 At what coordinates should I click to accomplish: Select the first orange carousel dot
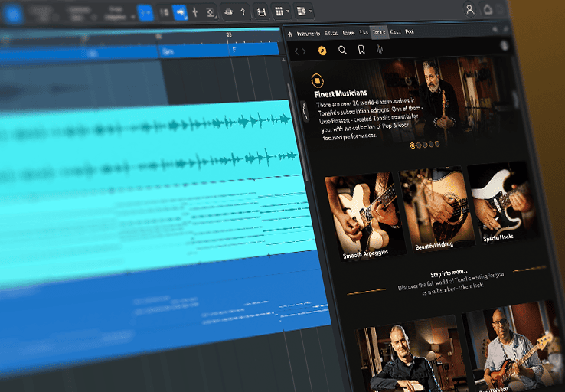click(413, 144)
